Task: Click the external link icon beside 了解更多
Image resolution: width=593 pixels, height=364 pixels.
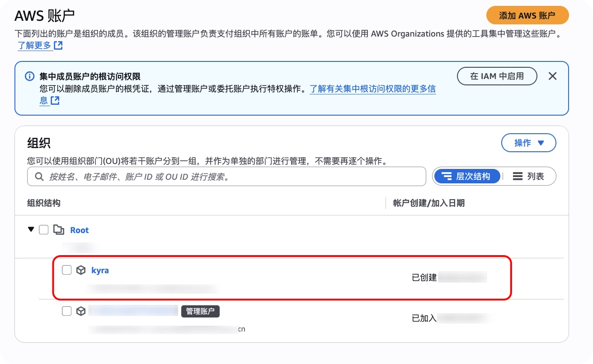Action: tap(58, 46)
